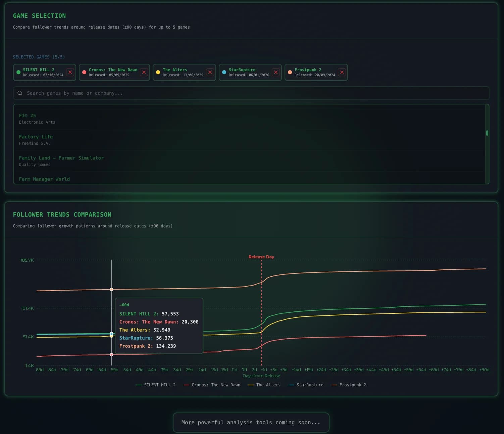
Task: Toggle Frostpunk 2 series visibility in legend
Action: tap(353, 385)
